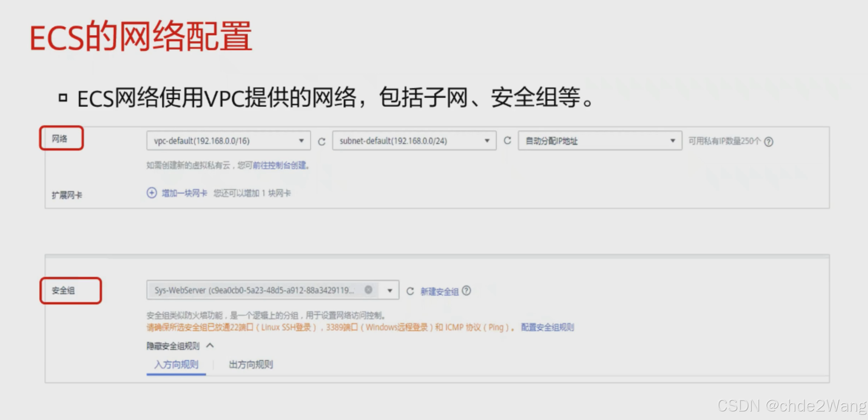Switch to the 出方向规则 tab
868x420 pixels.
coord(251,365)
